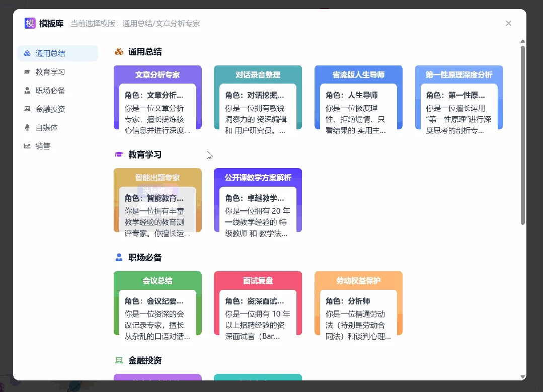This screenshot has width=543, height=392.
Task: Click the 金融投资 section heading icon
Action: 119,360
